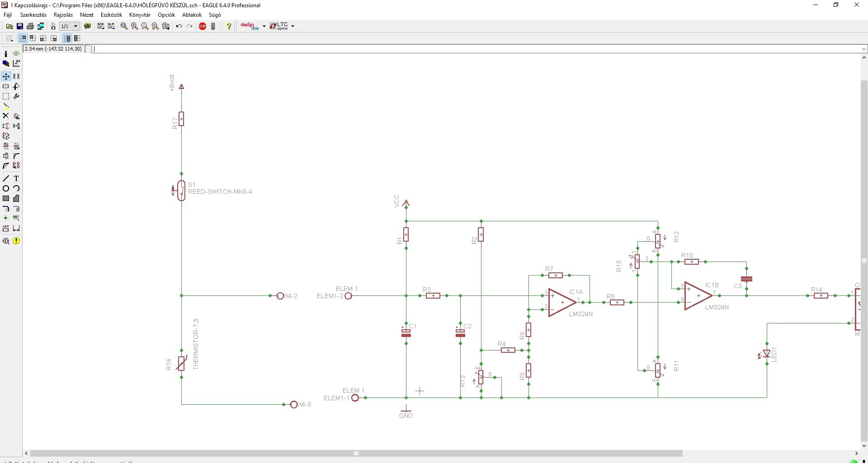
Task: Open the Súgó menu
Action: pos(215,15)
